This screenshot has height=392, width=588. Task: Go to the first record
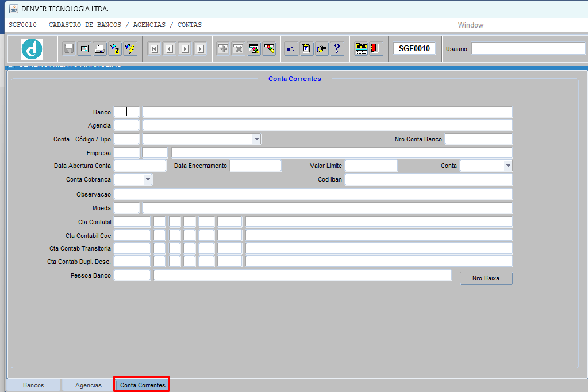click(154, 49)
